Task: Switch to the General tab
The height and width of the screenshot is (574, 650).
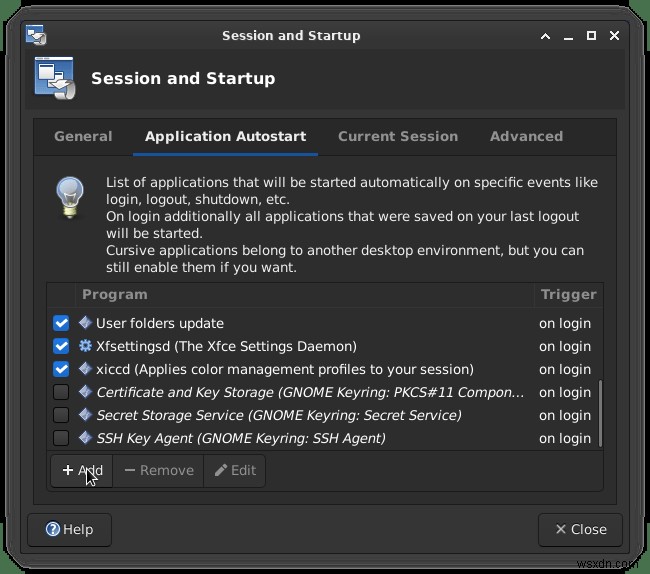Action: [x=83, y=136]
